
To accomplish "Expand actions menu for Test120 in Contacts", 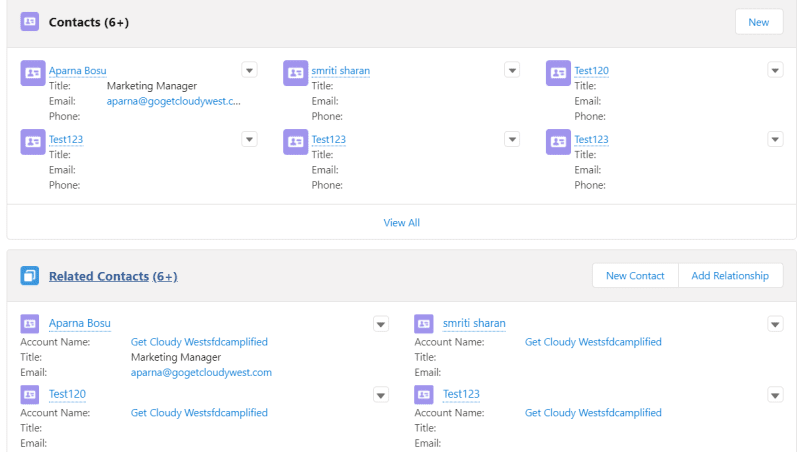I will click(775, 70).
